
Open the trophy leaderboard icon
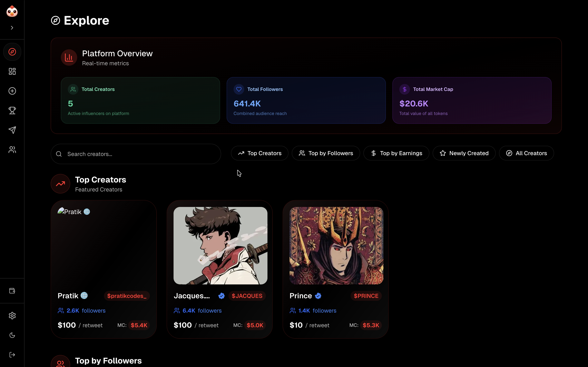point(12,111)
